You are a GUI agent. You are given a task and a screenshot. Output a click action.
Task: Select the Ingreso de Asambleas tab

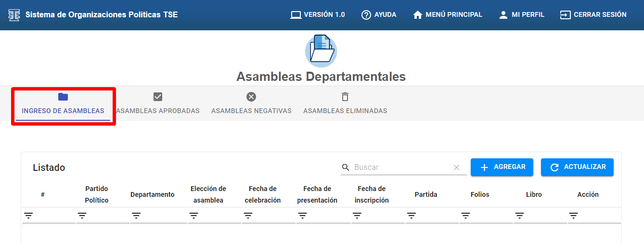[63, 103]
